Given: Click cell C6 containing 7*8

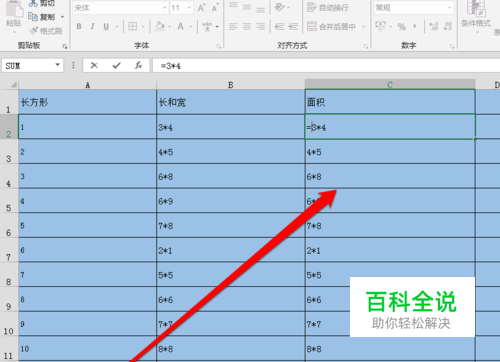Looking at the screenshot, I should (x=390, y=225).
